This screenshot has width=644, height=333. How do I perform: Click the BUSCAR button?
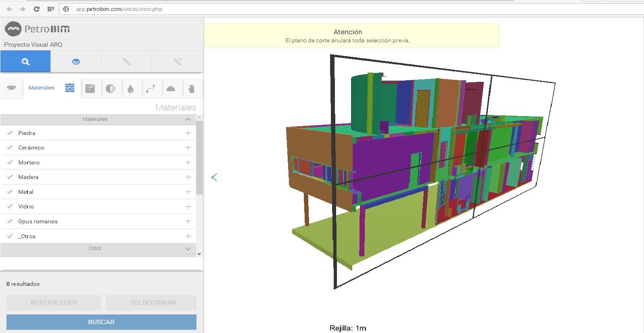[101, 322]
